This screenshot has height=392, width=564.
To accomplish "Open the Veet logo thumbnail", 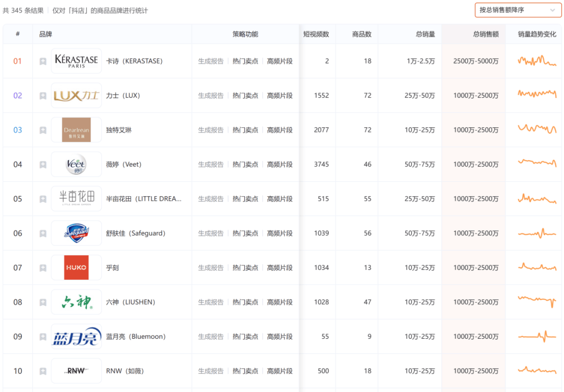I will [x=76, y=164].
